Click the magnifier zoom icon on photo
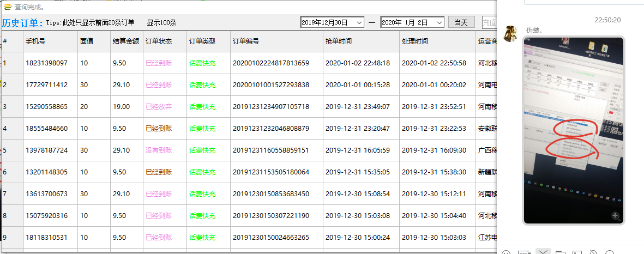Image resolution: width=644 pixels, height=254 pixels. [x=615, y=215]
